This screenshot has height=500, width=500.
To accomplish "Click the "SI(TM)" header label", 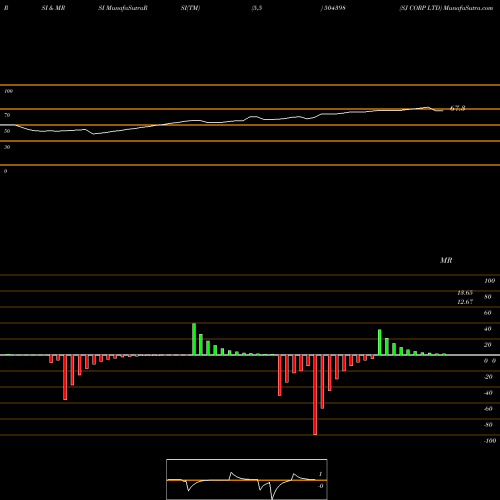I will tap(190, 8).
